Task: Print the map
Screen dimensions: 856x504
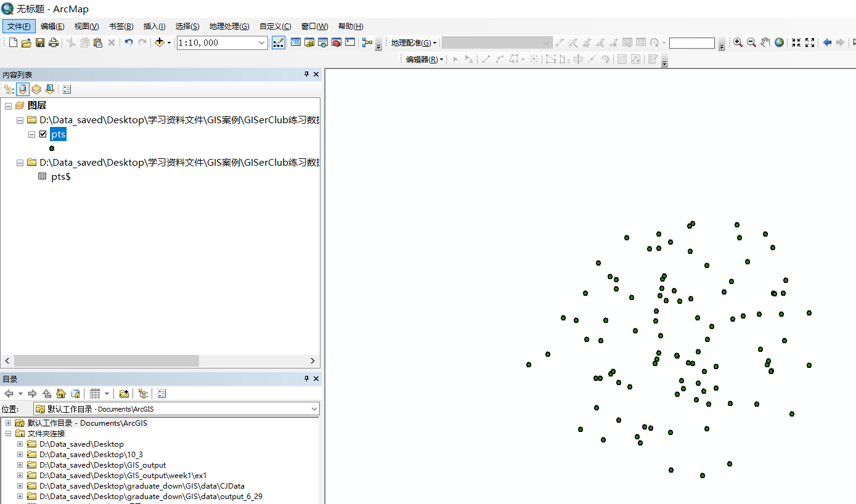Action: point(54,43)
